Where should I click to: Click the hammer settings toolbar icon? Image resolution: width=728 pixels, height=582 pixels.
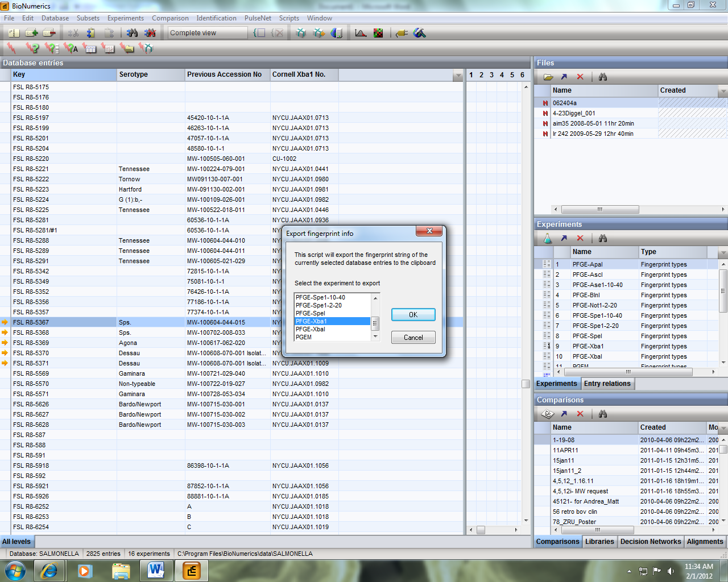point(420,33)
